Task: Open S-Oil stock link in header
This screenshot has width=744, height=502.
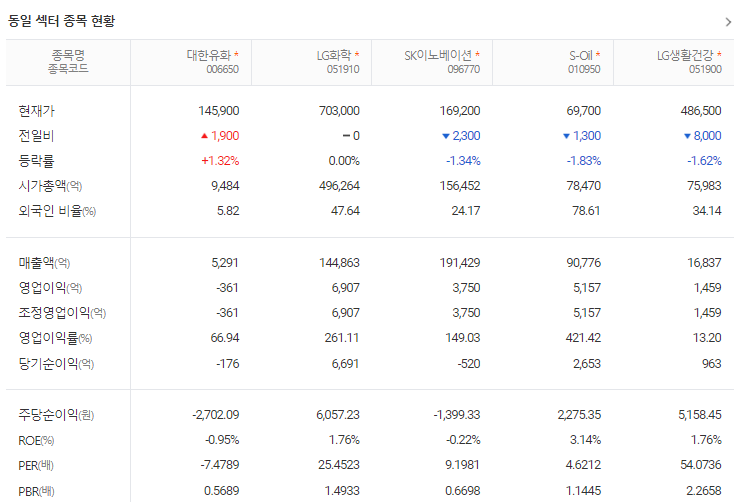Action: (581, 55)
